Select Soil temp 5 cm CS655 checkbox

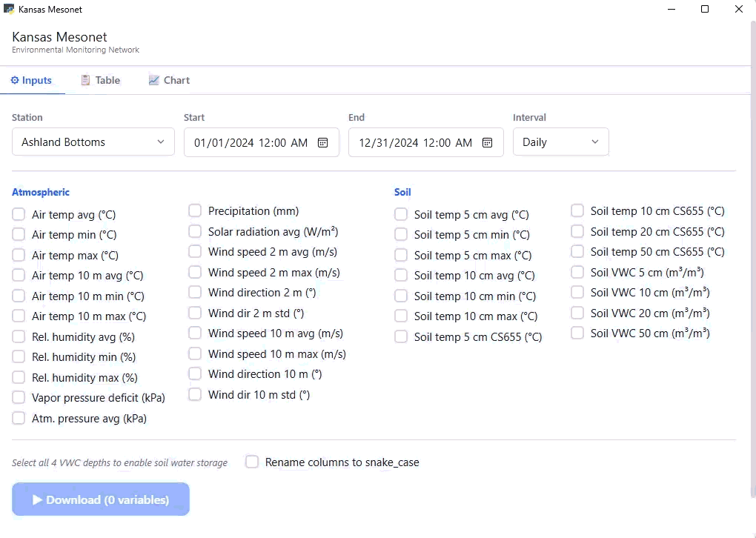[401, 336]
